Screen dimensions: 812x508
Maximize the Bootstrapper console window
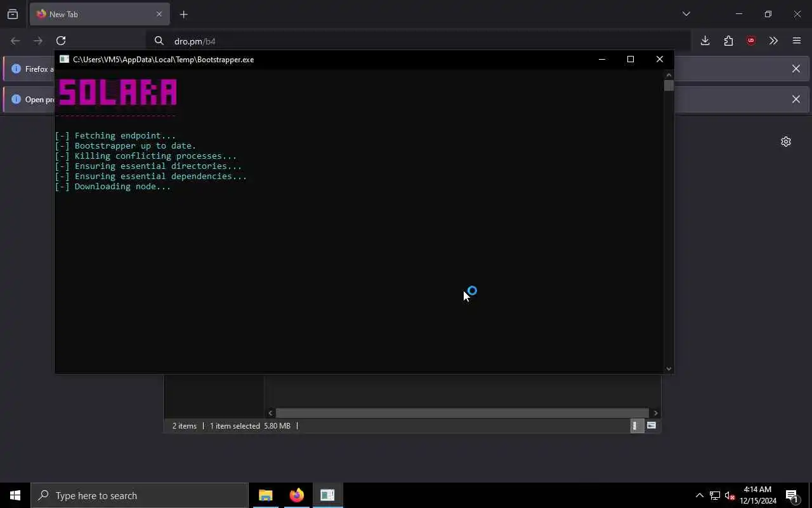(631, 59)
